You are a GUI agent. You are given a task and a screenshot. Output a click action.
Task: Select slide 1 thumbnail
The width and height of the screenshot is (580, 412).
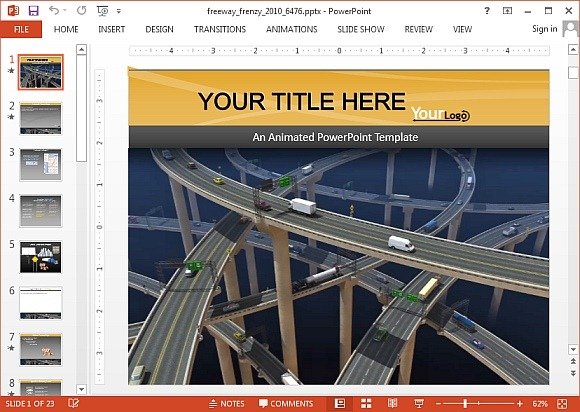(x=41, y=72)
